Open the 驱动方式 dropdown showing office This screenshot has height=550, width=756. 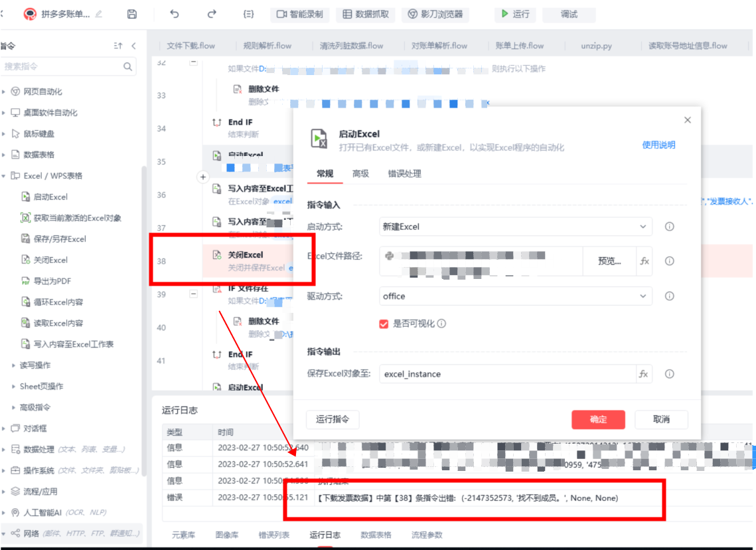click(516, 296)
